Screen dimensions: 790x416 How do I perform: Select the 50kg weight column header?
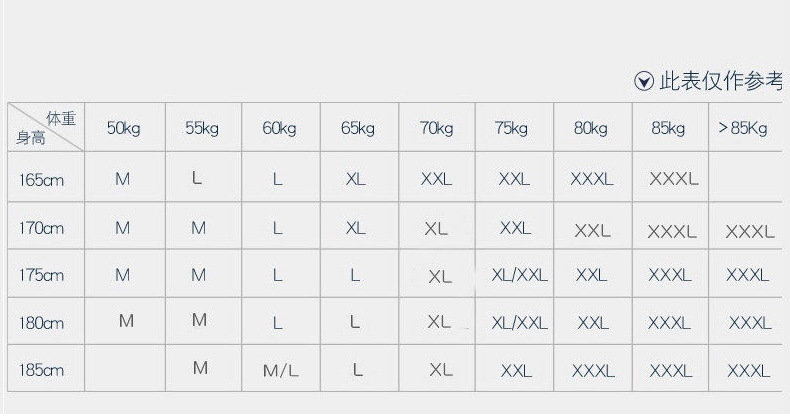(123, 128)
